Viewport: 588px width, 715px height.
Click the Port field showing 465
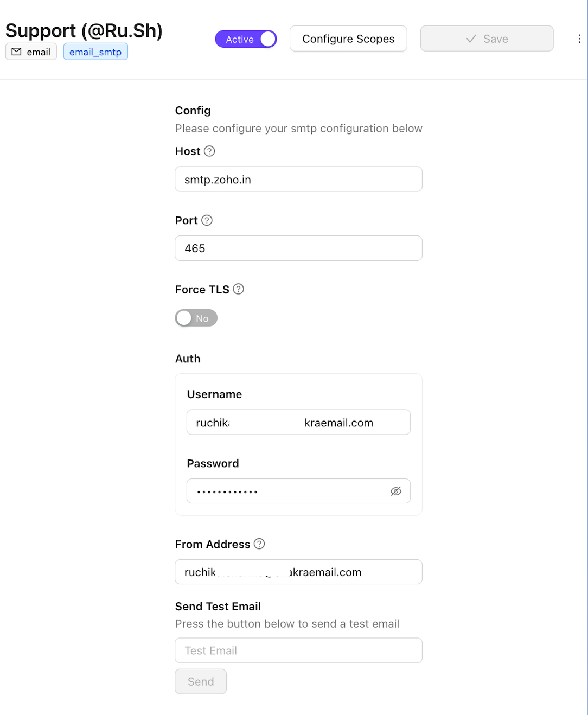click(298, 248)
